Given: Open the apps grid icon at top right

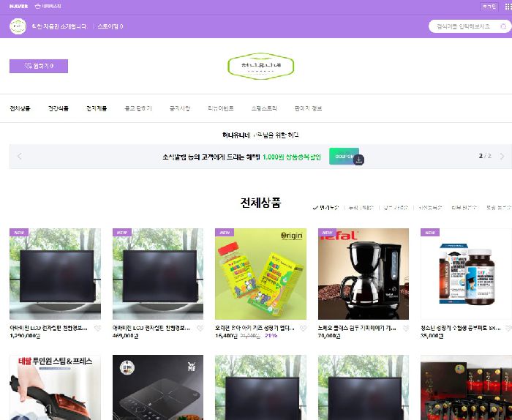Looking at the screenshot, I should pyautogui.click(x=508, y=6).
